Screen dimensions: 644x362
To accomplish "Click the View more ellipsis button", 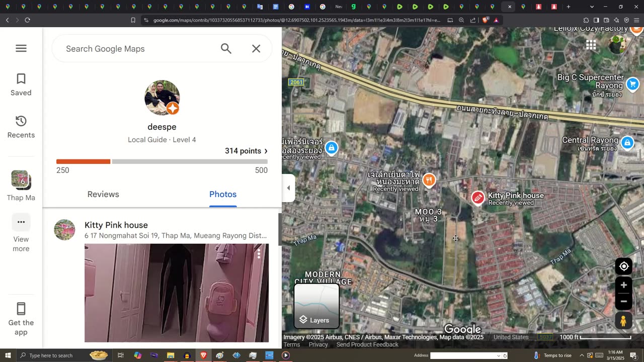I will tap(21, 222).
